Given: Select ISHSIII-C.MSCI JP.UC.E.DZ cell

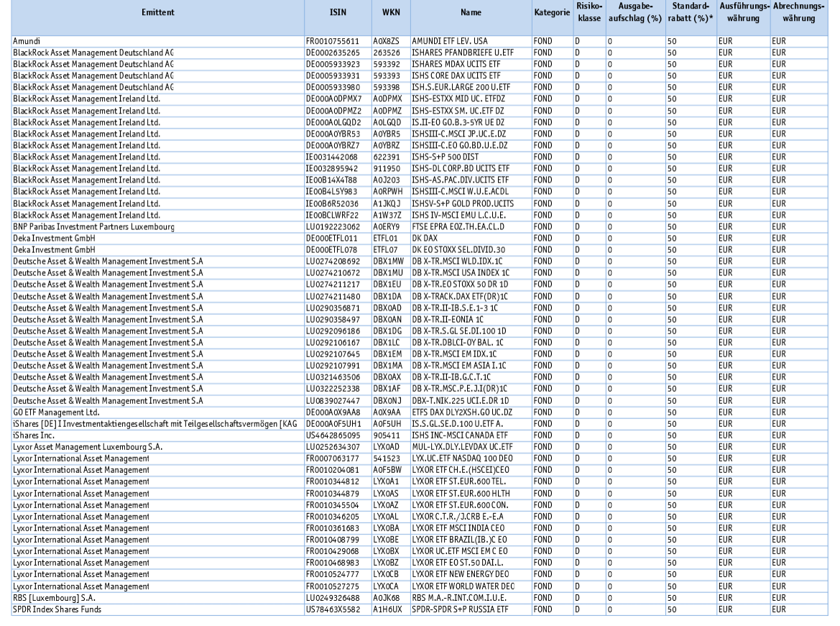Looking at the screenshot, I should point(471,134).
